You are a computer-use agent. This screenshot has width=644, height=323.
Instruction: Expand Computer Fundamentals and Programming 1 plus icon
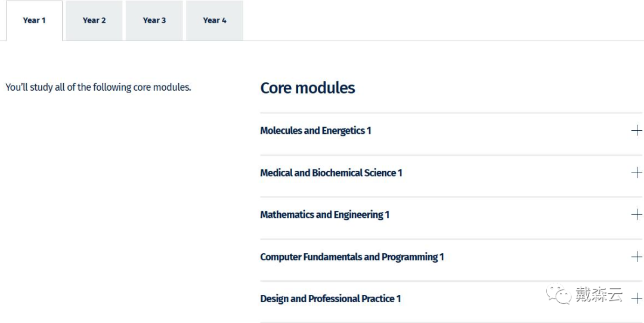pyautogui.click(x=636, y=257)
